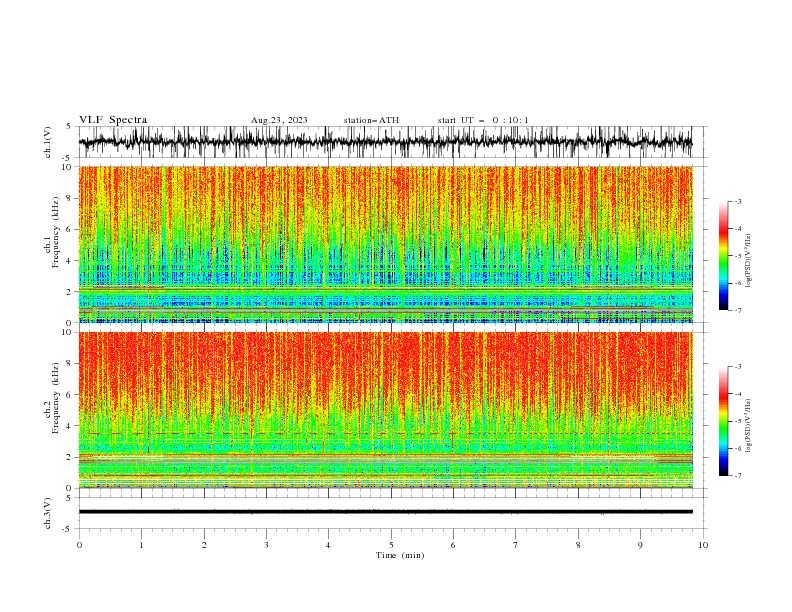792x612 pixels.
Task: Click the ch.2 spectrogram panel
Action: 385,410
